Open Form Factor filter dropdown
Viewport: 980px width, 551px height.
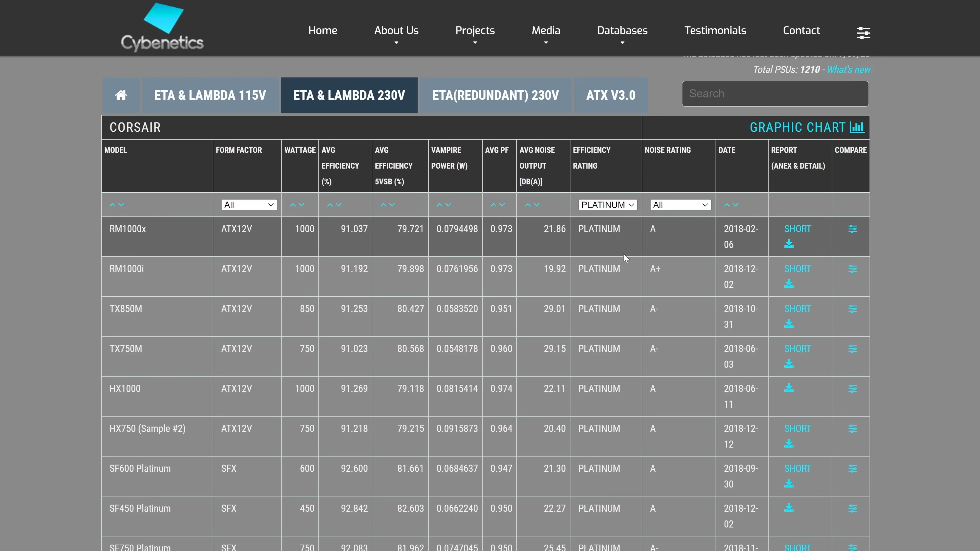tap(249, 205)
